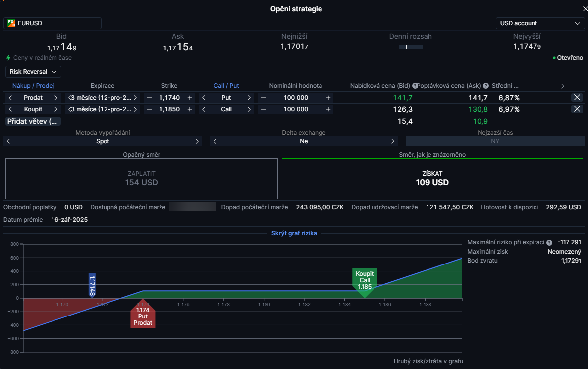Viewport: 588px width, 369px height.
Task: Click help icon next to Maximální riziko
Action: [549, 243]
